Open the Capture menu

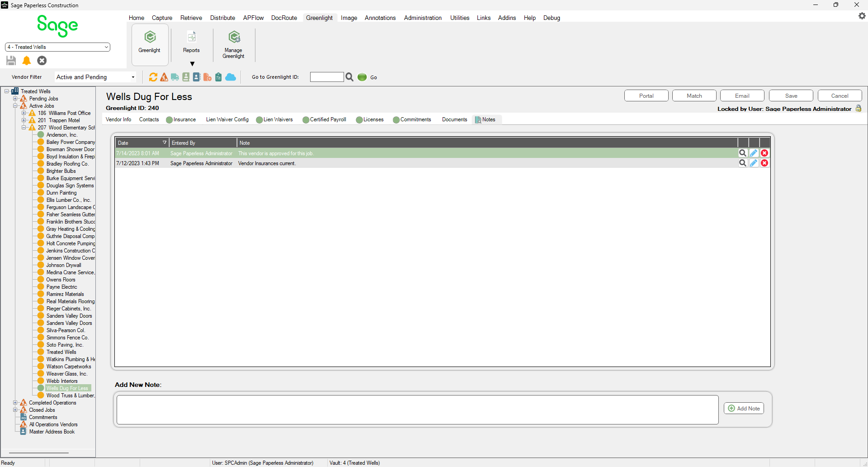pos(162,18)
